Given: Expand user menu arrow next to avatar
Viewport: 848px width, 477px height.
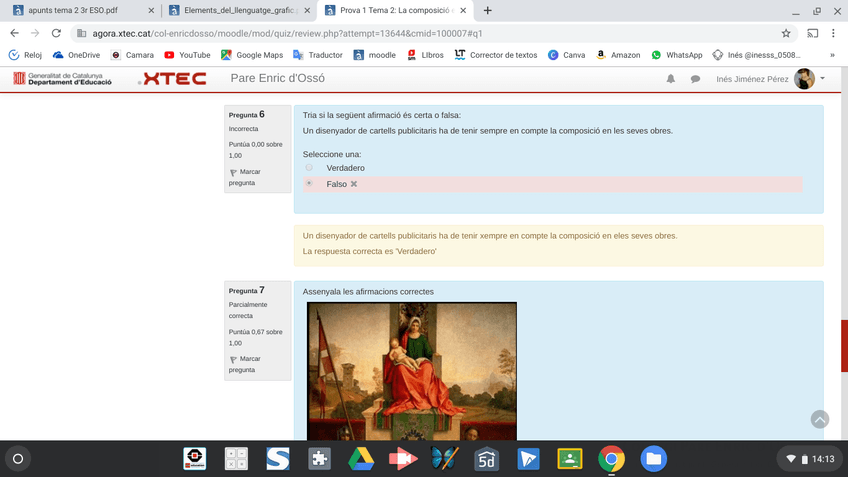Looking at the screenshot, I should 823,78.
